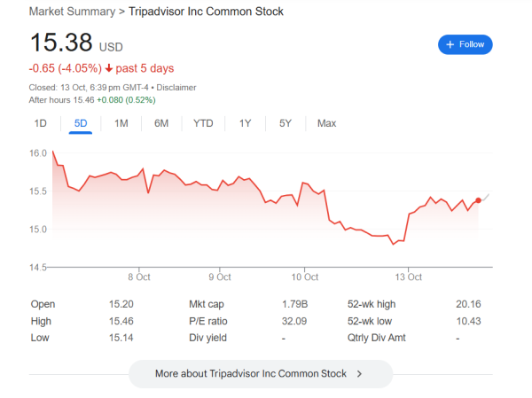Switch to the 6M chart range
The image size is (532, 398).
coord(161,123)
